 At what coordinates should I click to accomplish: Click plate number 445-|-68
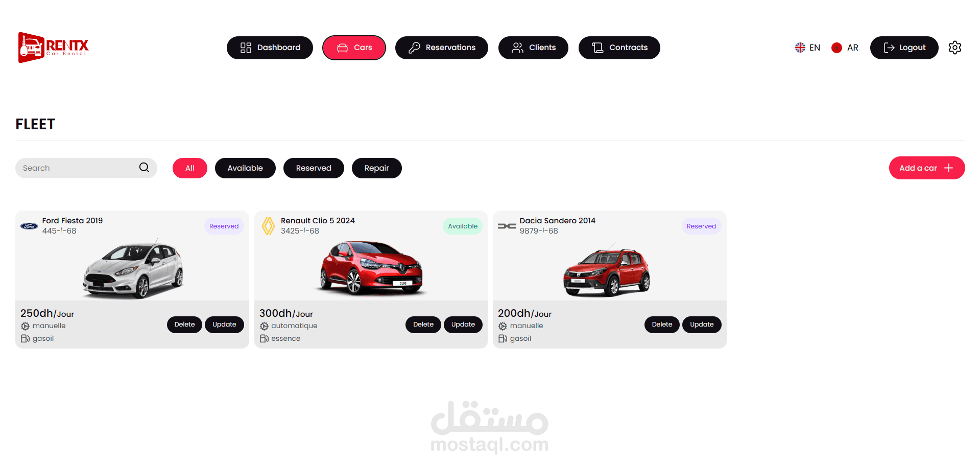(x=59, y=231)
